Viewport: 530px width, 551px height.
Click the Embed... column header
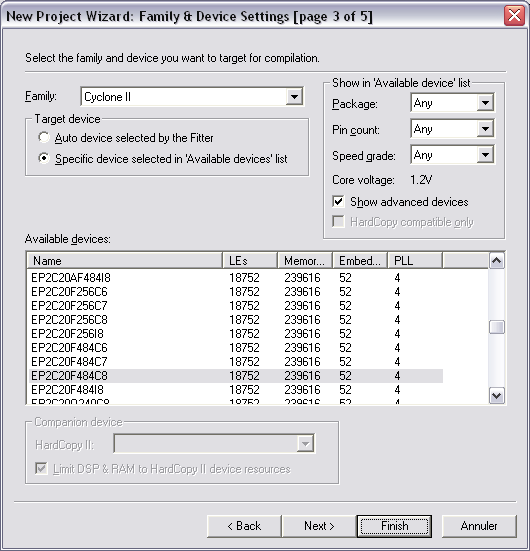point(360,261)
